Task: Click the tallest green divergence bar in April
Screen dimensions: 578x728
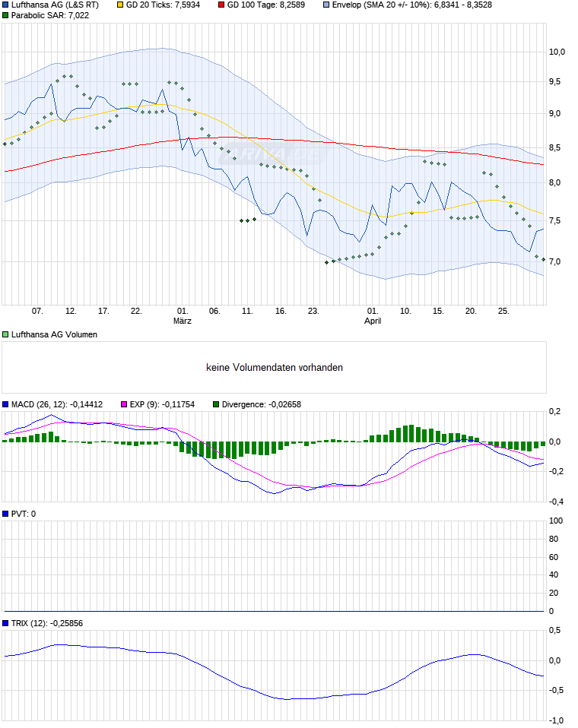Action: tap(411, 433)
